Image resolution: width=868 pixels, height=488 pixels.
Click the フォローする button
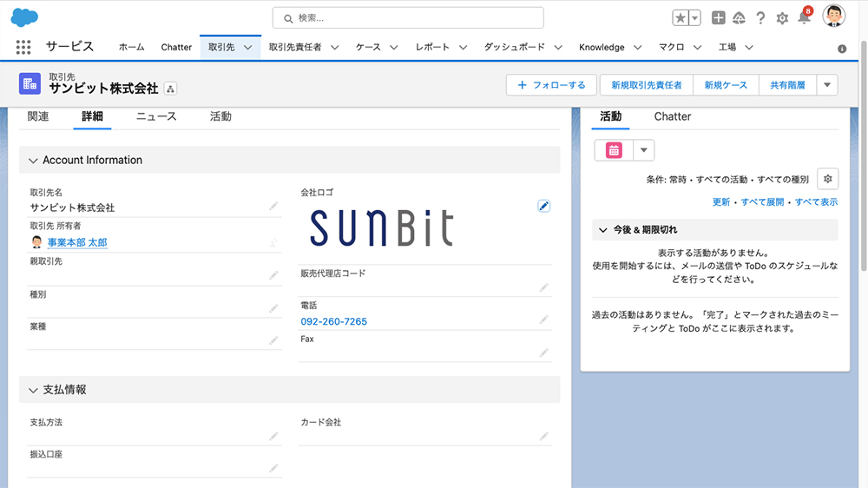point(551,85)
